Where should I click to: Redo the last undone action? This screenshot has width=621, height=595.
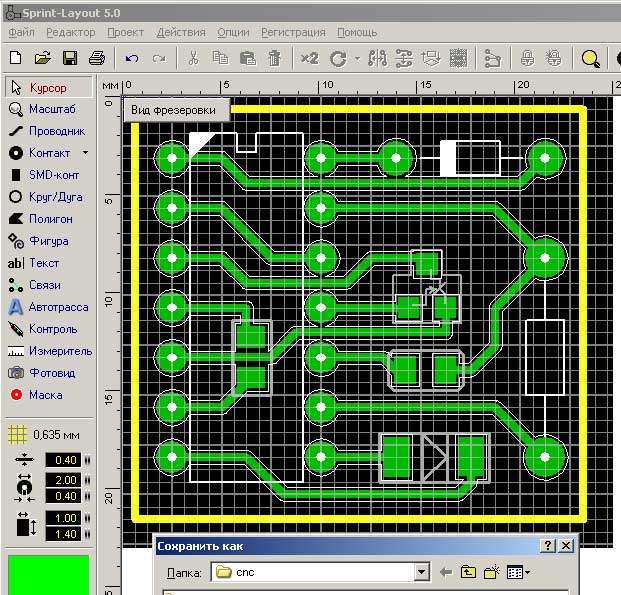point(159,59)
